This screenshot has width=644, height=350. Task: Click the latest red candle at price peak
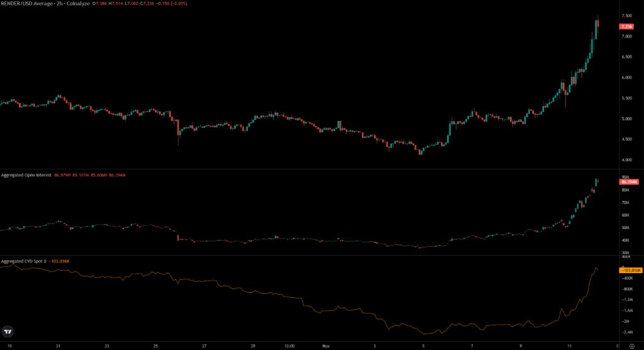[x=597, y=23]
